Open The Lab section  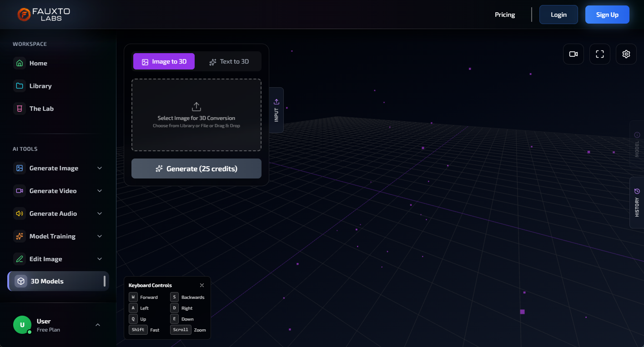(58, 109)
